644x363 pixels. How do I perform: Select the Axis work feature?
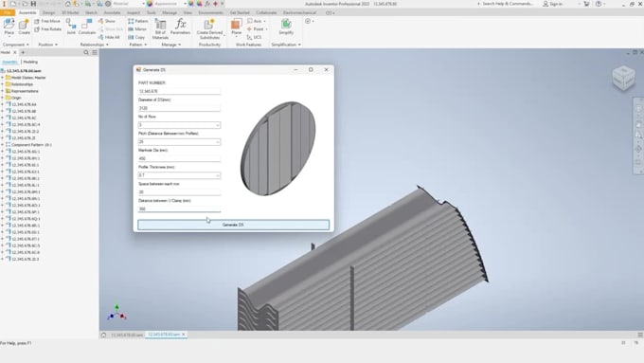coord(257,21)
